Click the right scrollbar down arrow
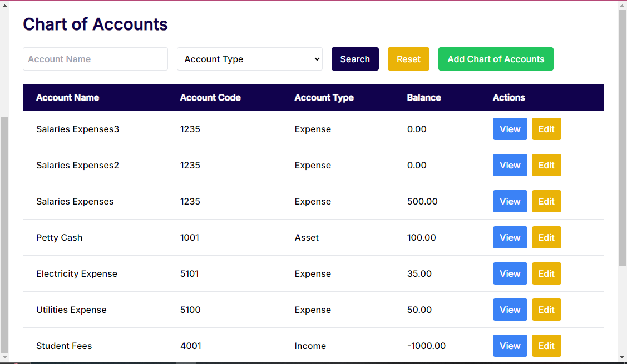627x364 pixels. pyautogui.click(x=622, y=357)
